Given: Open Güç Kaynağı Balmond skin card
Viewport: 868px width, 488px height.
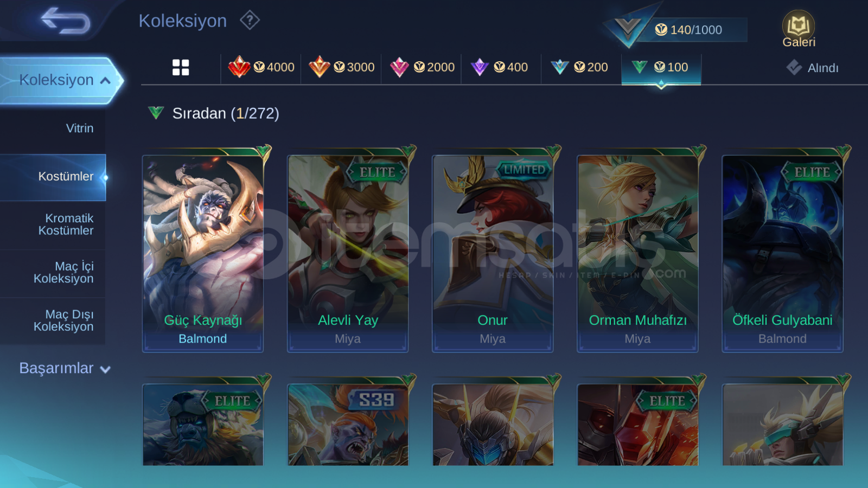Looking at the screenshot, I should 203,254.
